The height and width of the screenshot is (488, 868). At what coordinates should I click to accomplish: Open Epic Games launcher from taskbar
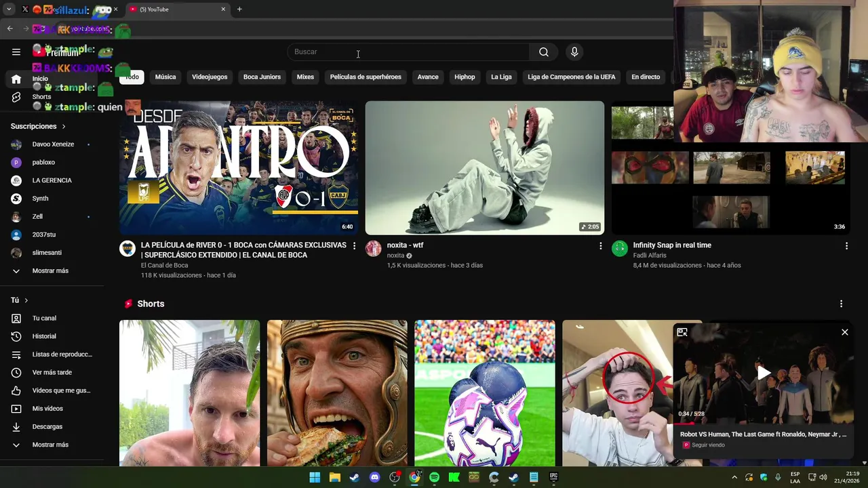click(x=553, y=477)
